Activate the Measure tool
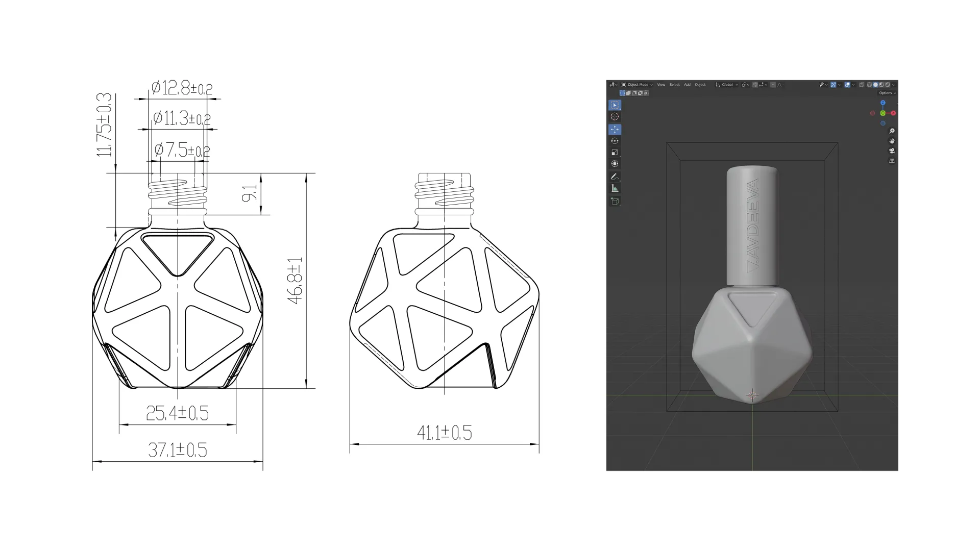Image resolution: width=980 pixels, height=551 pixels. [x=615, y=188]
